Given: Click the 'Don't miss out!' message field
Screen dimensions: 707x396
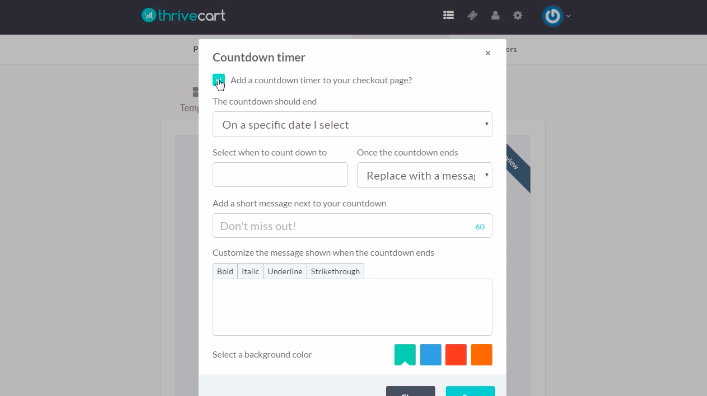Looking at the screenshot, I should pyautogui.click(x=352, y=226).
